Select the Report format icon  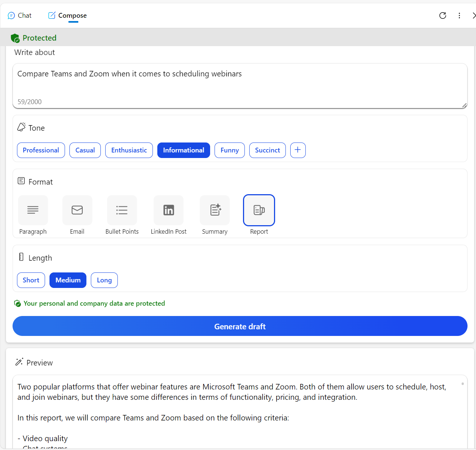(259, 210)
